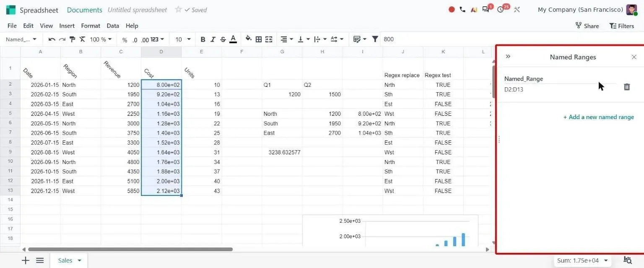The width and height of the screenshot is (644, 268).
Task: Toggle the filter funnel in toolbar
Action: 375,39
